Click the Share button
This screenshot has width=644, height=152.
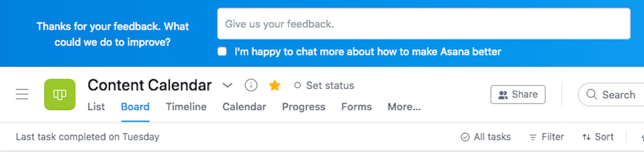point(518,95)
